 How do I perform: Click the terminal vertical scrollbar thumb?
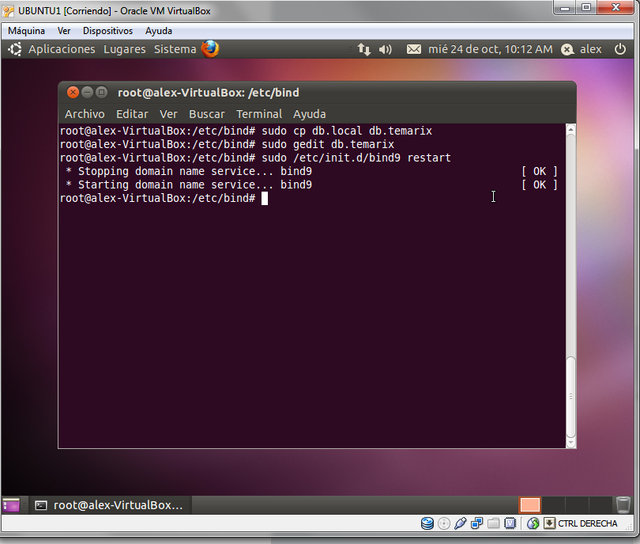pyautogui.click(x=571, y=397)
